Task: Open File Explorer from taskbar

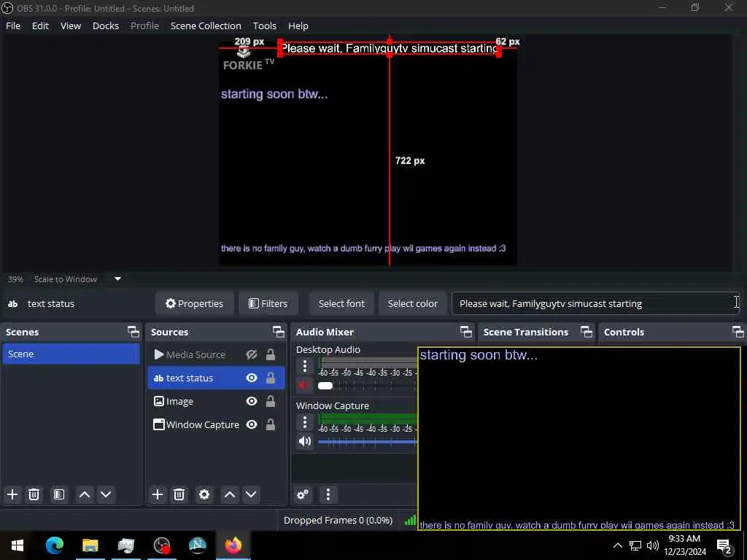Action: [x=90, y=545]
